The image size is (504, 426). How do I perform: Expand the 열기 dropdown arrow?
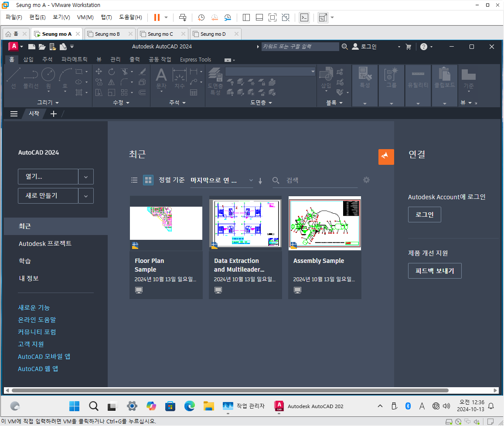tap(86, 177)
